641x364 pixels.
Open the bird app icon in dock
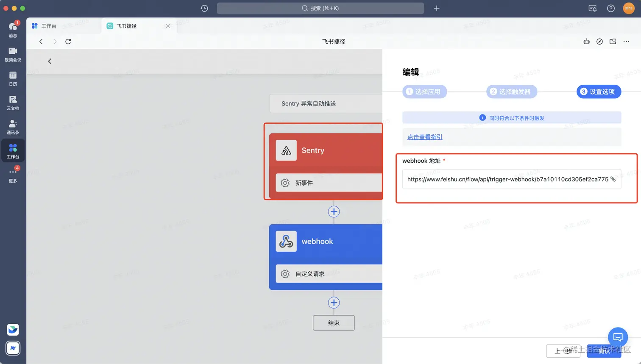13,329
